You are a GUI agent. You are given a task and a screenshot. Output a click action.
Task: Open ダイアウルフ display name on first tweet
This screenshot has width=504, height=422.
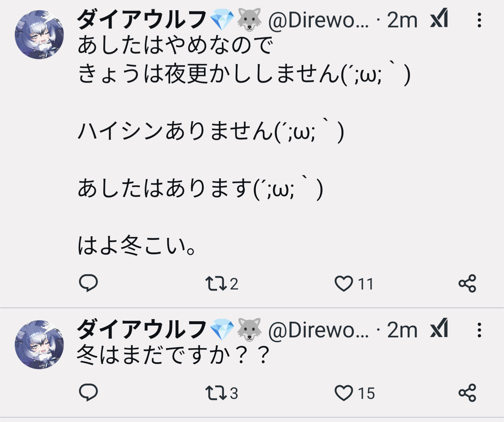[142, 19]
